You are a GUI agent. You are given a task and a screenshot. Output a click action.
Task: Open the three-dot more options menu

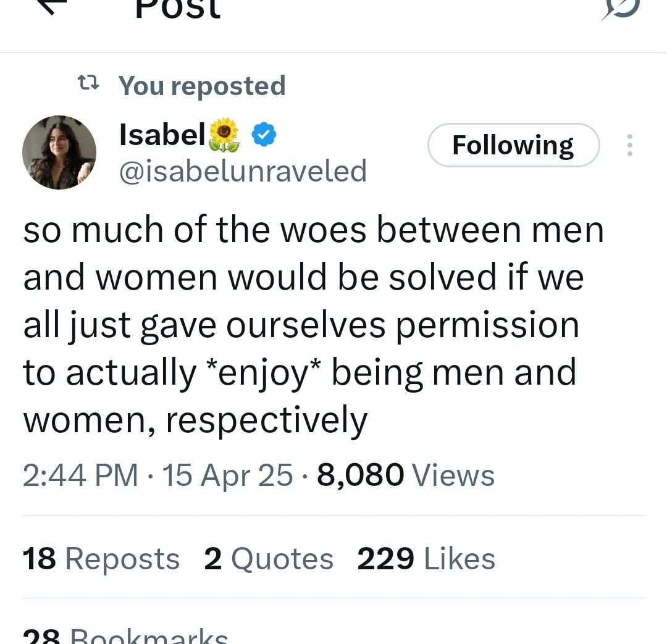pyautogui.click(x=629, y=145)
